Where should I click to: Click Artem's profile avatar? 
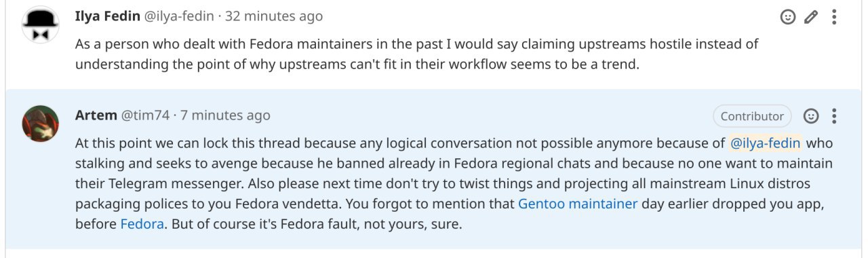[x=41, y=124]
